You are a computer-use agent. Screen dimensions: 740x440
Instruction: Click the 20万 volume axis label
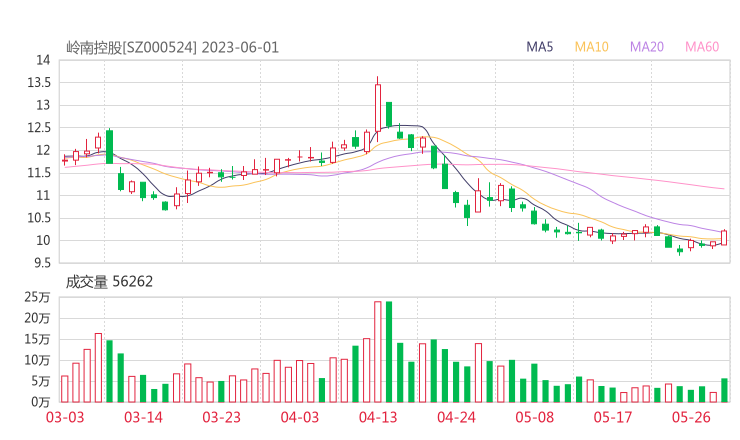(37, 318)
